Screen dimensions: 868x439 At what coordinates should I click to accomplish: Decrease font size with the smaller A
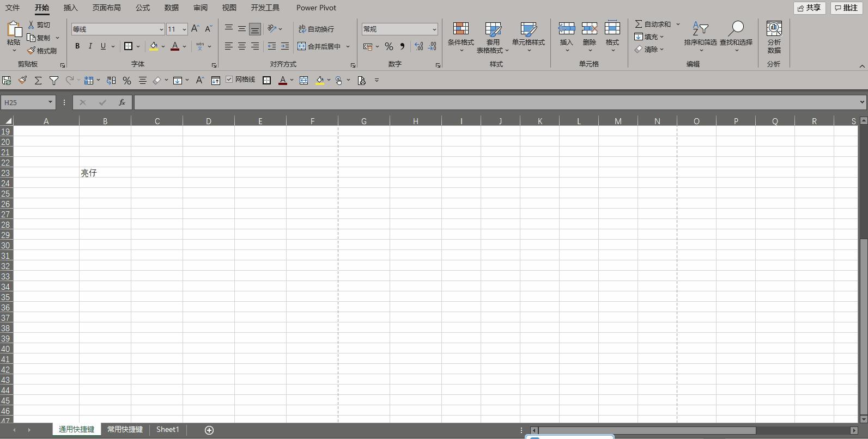pyautogui.click(x=208, y=29)
